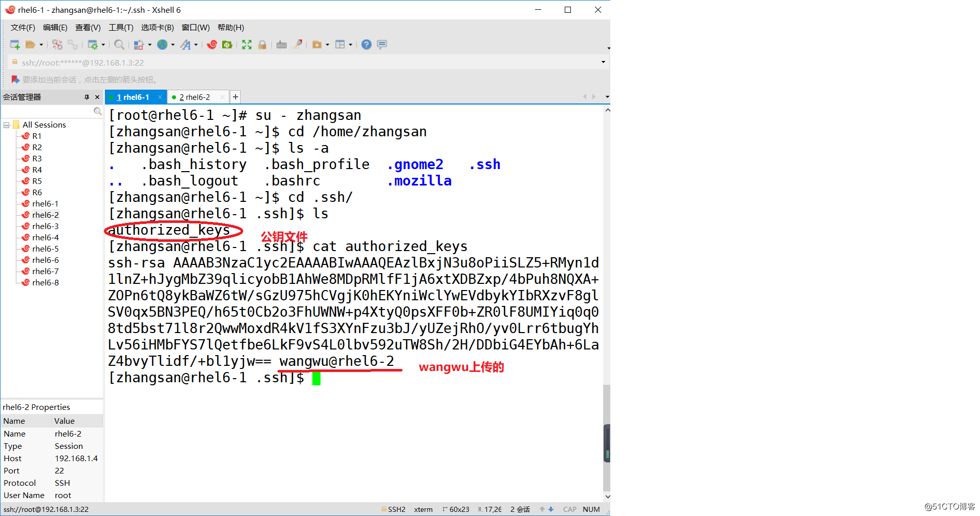980x516 pixels.
Task: Open the 帮助(H) menu
Action: [x=230, y=27]
